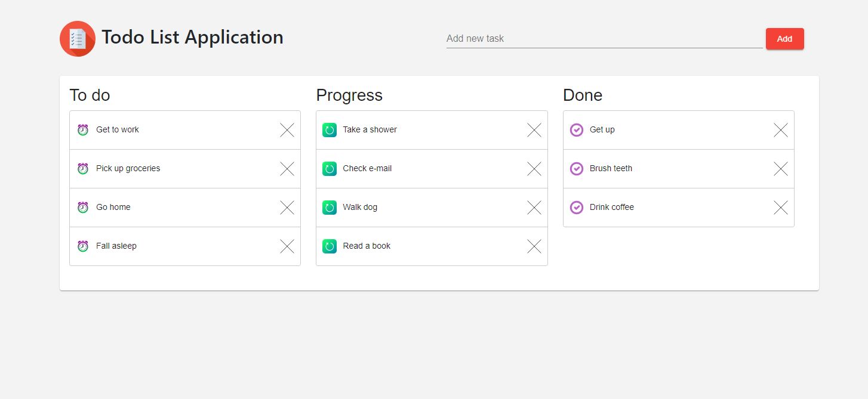
Task: Remove the Read a book task
Action: point(534,246)
